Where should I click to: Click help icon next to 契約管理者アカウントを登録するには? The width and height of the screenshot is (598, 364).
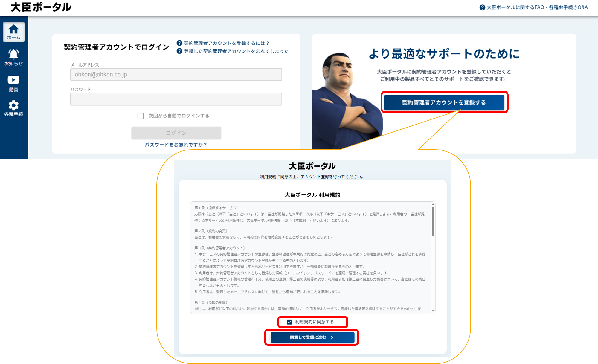click(179, 43)
